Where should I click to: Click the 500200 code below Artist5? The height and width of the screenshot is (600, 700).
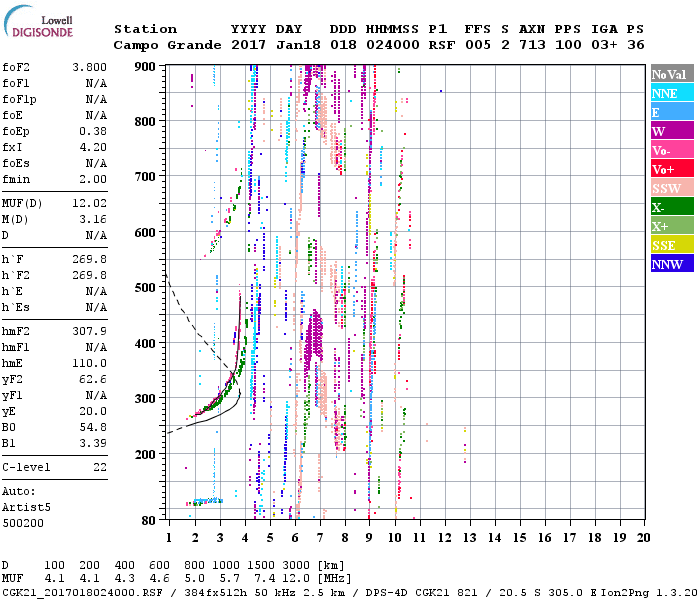click(23, 523)
